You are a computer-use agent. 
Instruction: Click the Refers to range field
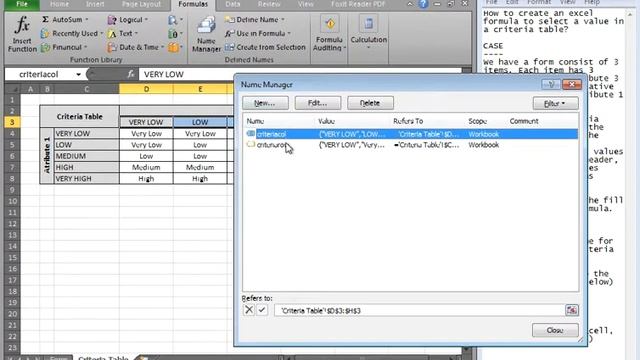[x=420, y=311]
